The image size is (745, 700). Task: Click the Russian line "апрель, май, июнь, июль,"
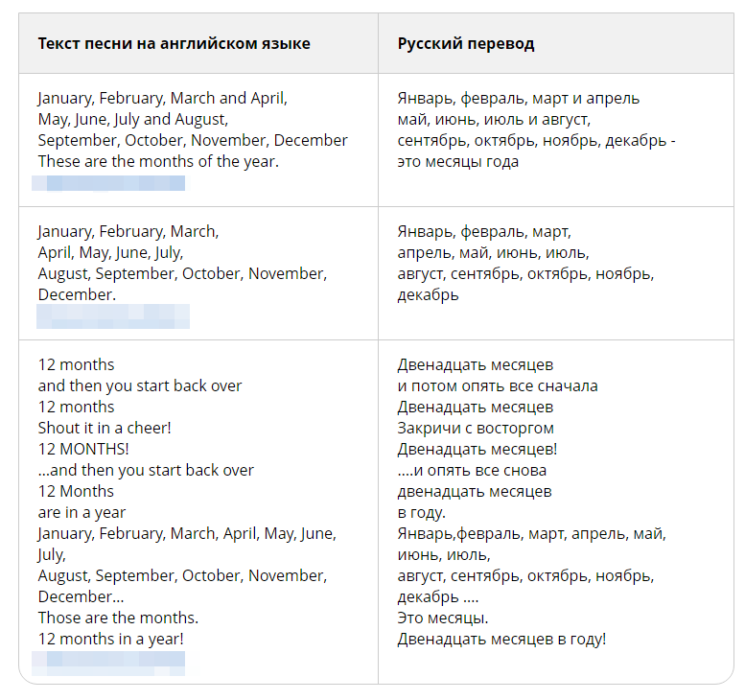494,252
